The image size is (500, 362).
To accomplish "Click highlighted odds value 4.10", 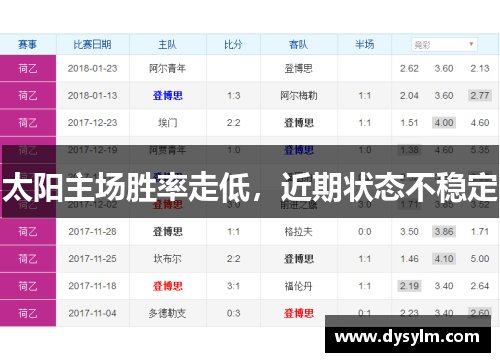I will pos(444,259).
